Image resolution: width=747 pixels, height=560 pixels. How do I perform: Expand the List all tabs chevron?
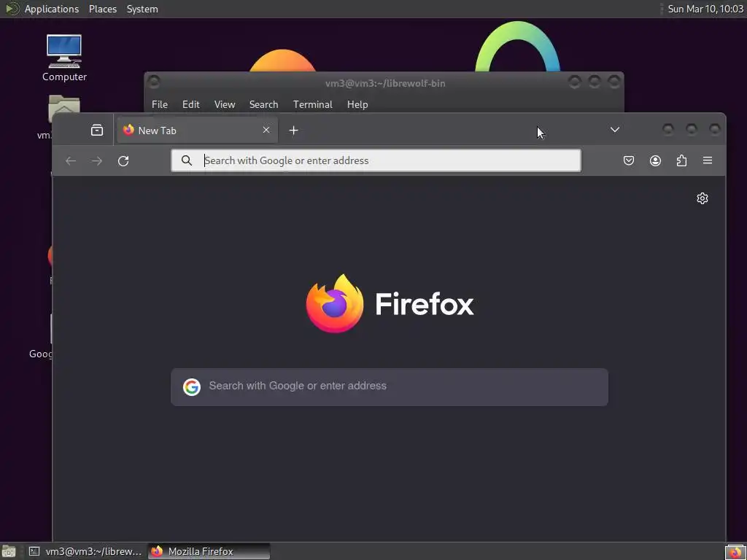coord(614,130)
